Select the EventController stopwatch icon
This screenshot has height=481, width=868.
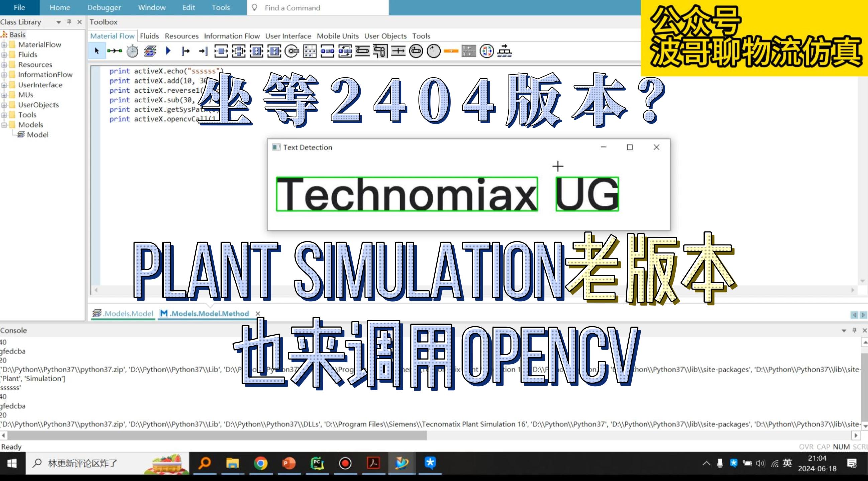[x=132, y=51]
